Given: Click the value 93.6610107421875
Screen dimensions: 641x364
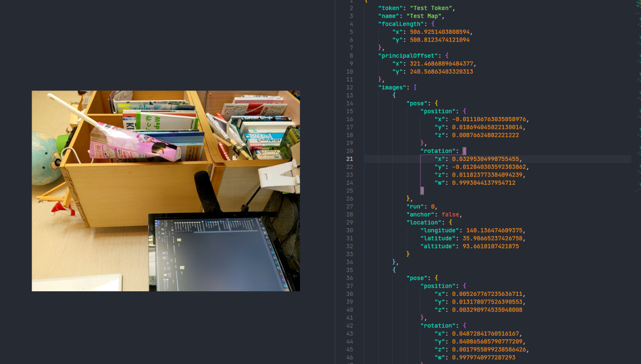Looking at the screenshot, I should click(491, 246).
